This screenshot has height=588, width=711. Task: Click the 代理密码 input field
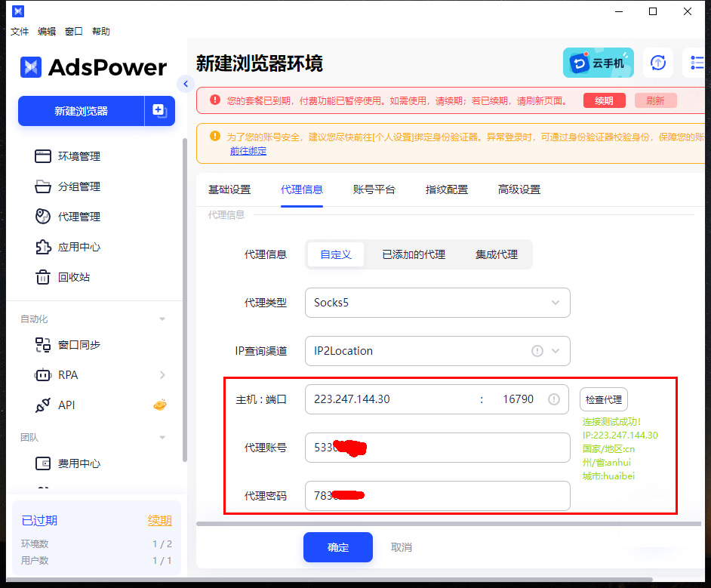click(438, 496)
